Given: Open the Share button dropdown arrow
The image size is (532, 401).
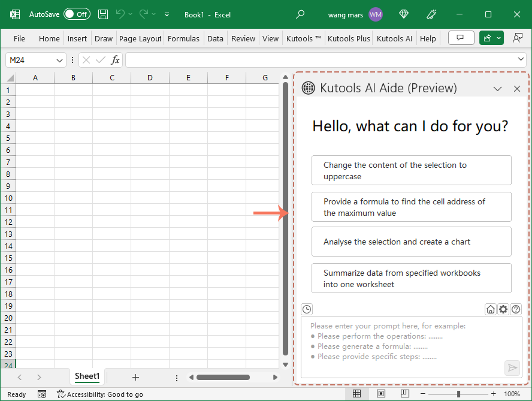Looking at the screenshot, I should [499, 38].
